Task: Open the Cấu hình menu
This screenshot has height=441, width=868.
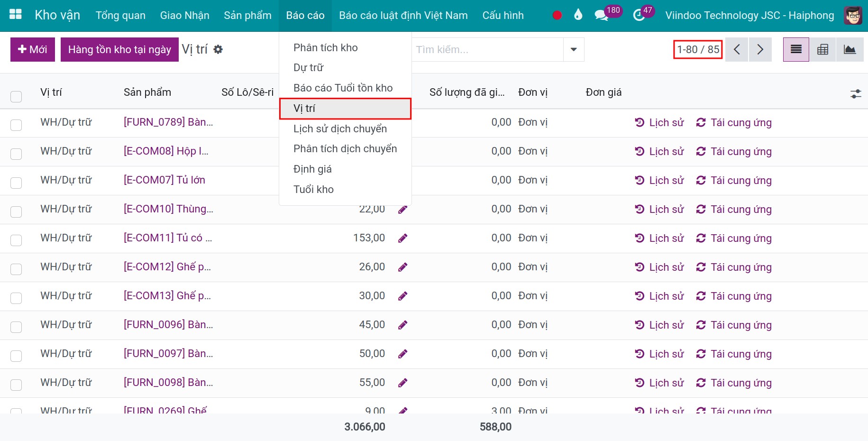Action: pos(503,15)
